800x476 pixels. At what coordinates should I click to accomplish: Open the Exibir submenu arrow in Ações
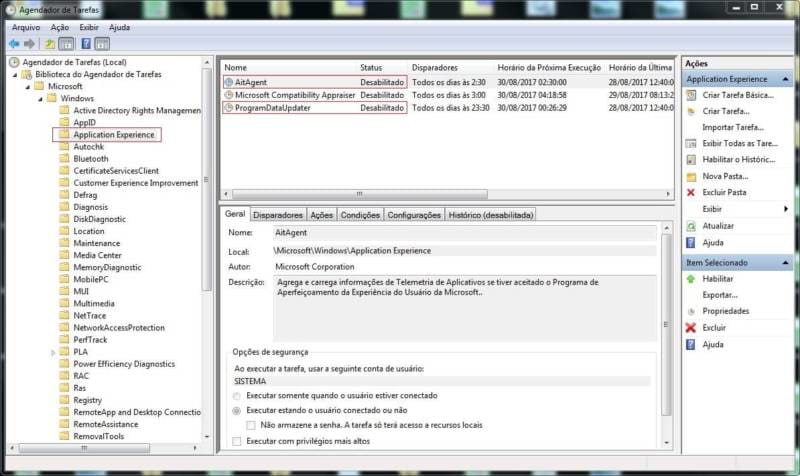click(x=786, y=209)
